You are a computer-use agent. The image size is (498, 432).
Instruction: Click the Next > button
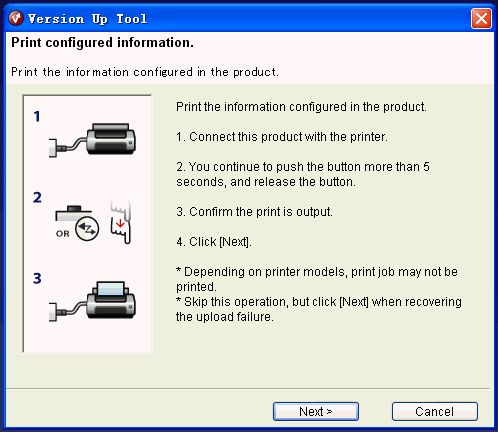316,411
